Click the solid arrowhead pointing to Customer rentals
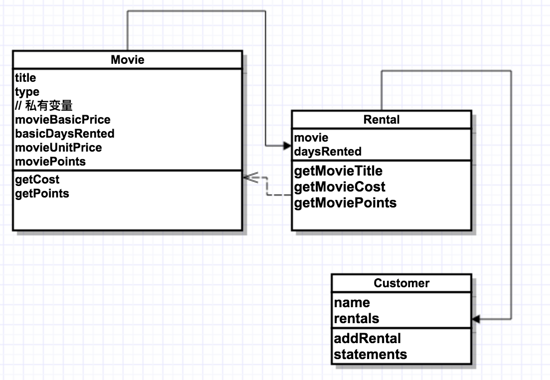 point(476,319)
